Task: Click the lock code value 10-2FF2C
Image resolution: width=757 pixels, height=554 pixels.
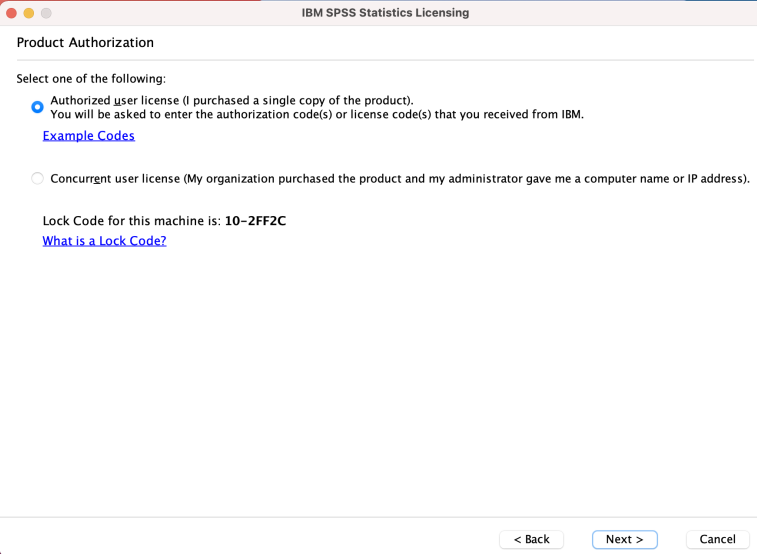Action: pyautogui.click(x=255, y=221)
